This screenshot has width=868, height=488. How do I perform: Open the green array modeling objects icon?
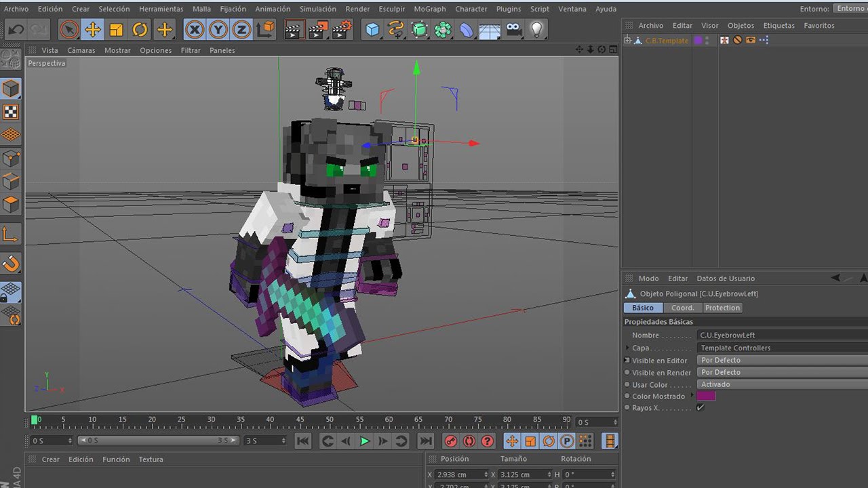pyautogui.click(x=443, y=29)
